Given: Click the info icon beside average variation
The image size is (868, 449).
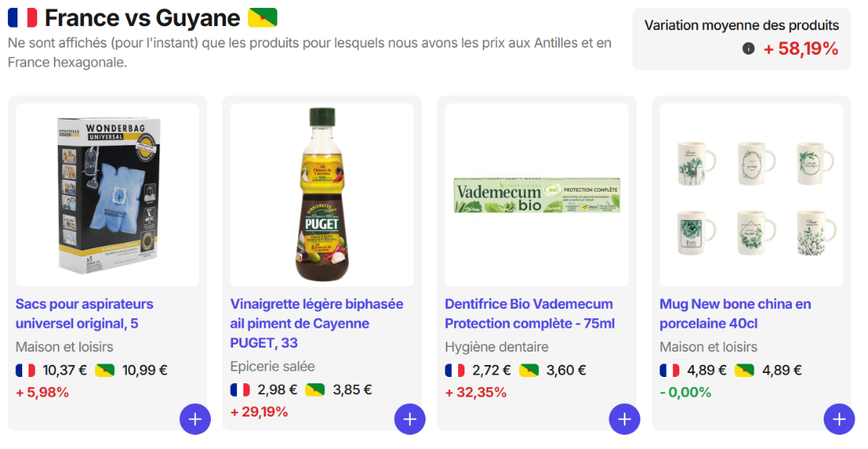Looking at the screenshot, I should pos(748,49).
